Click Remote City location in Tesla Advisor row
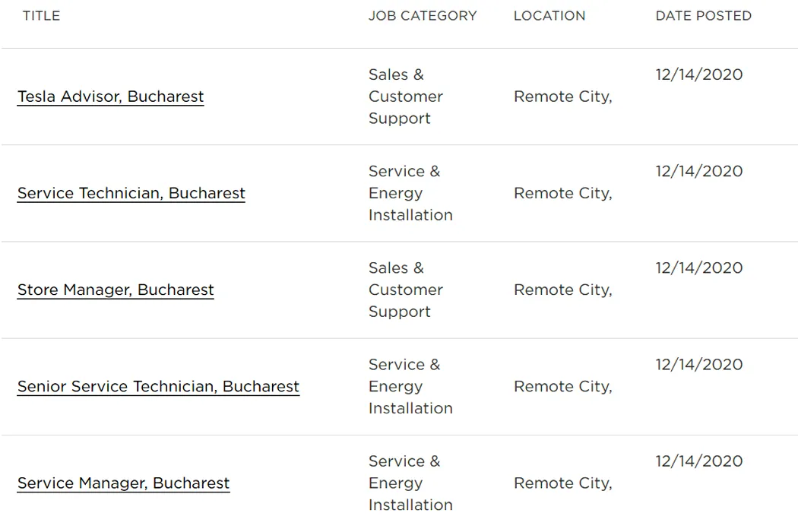This screenshot has width=798, height=532. click(563, 97)
